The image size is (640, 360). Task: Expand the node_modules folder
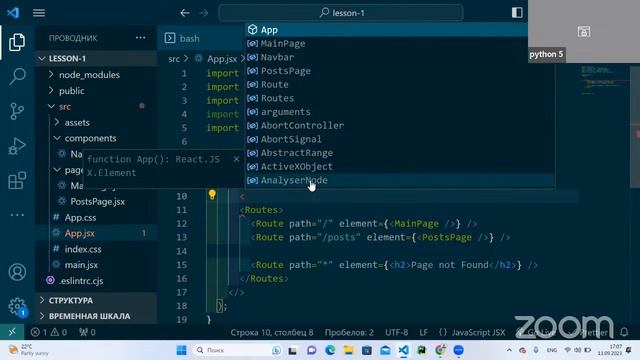coord(89,75)
